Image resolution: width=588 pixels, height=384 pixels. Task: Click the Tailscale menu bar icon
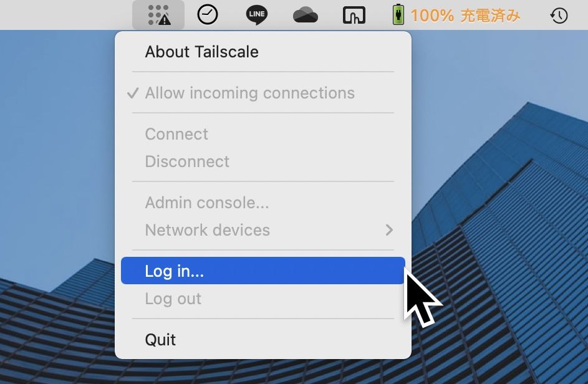158,15
